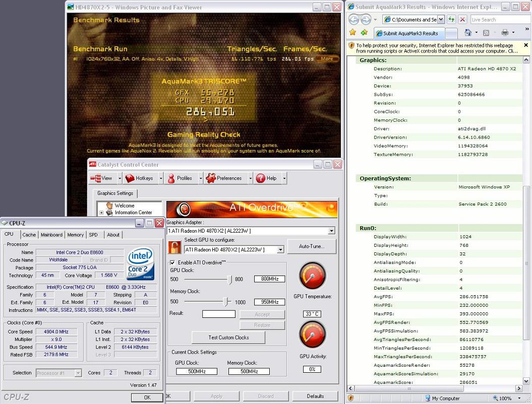532x404 pixels.
Task: Click the GPU Clock slider handle
Action: [x=230, y=280]
